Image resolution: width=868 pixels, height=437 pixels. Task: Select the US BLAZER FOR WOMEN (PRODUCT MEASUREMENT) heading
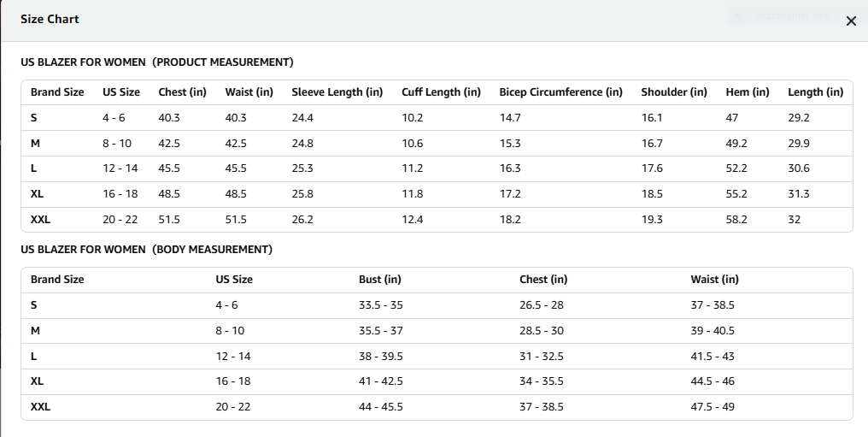point(157,62)
